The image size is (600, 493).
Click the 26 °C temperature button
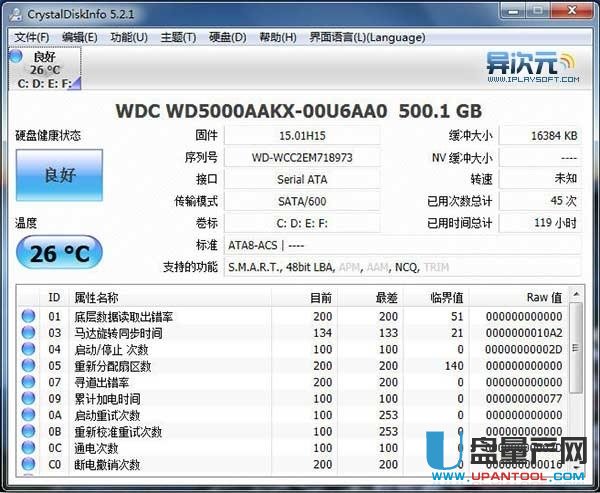coord(58,255)
